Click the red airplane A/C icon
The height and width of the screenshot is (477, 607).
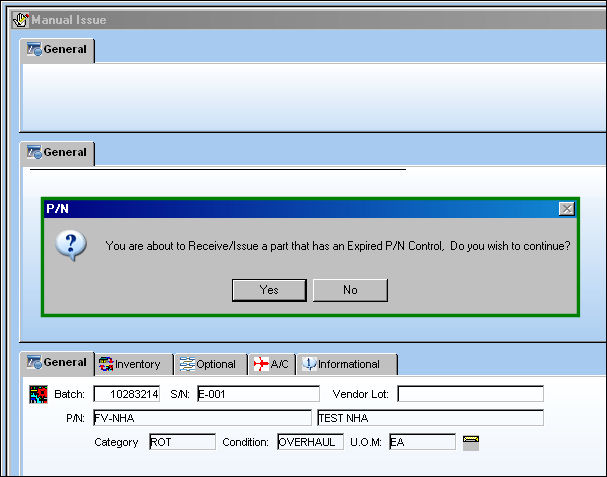(261, 364)
